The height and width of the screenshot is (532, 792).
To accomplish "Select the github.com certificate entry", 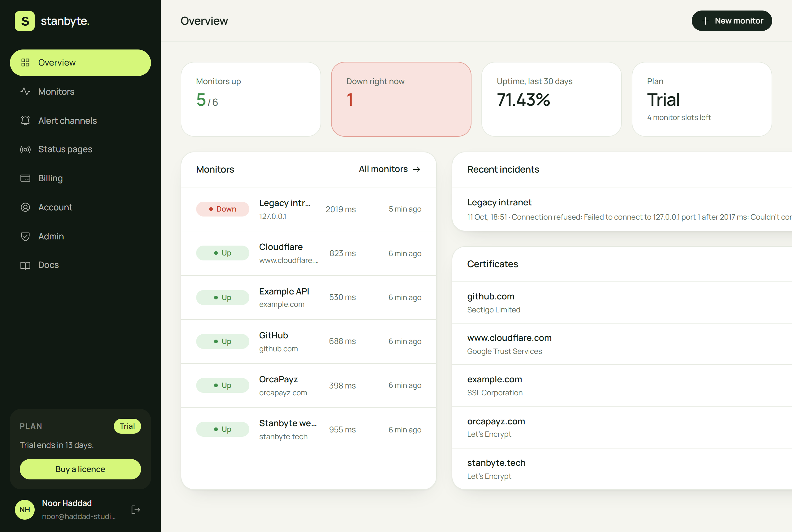I will click(622, 302).
